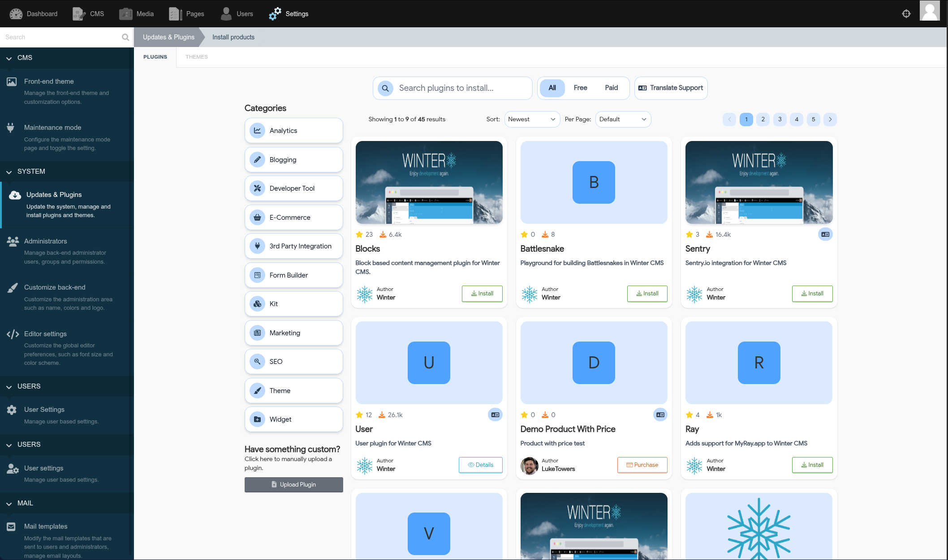Click Purchase on Demo Product With Price
The image size is (948, 560).
642,465
